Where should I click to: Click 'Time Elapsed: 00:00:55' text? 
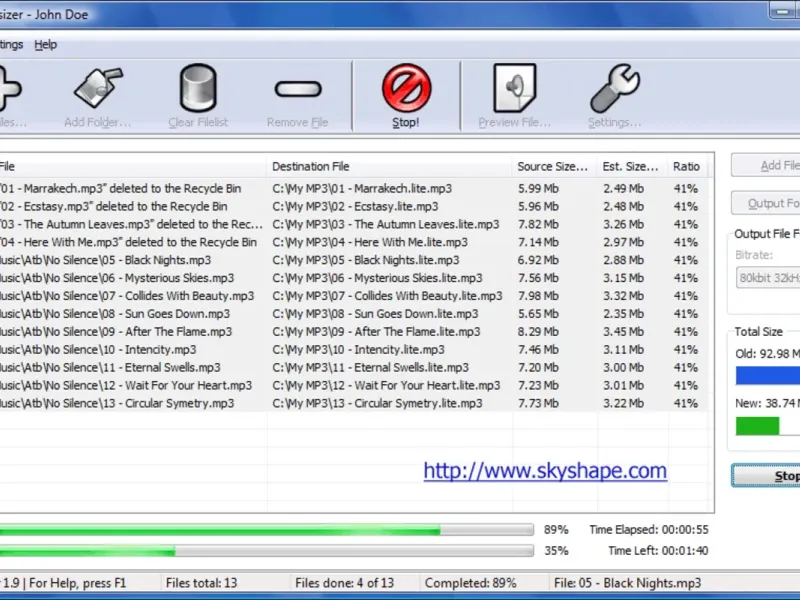pos(649,530)
